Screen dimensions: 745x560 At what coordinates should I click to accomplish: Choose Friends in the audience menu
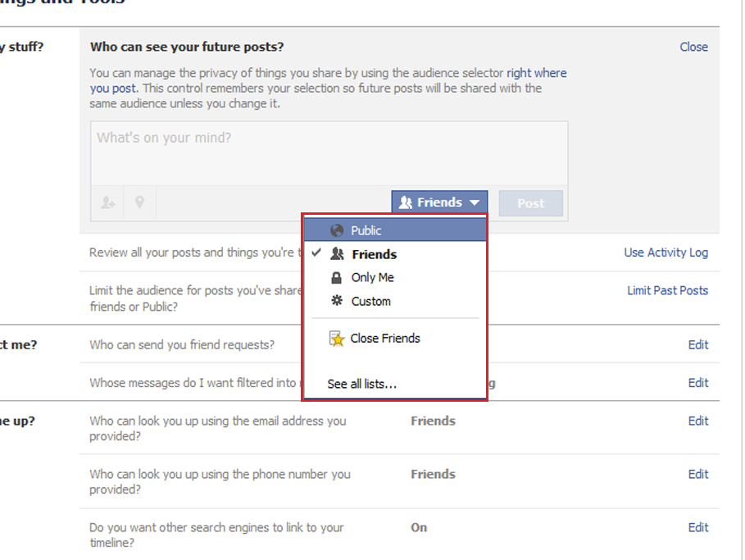coord(395,254)
